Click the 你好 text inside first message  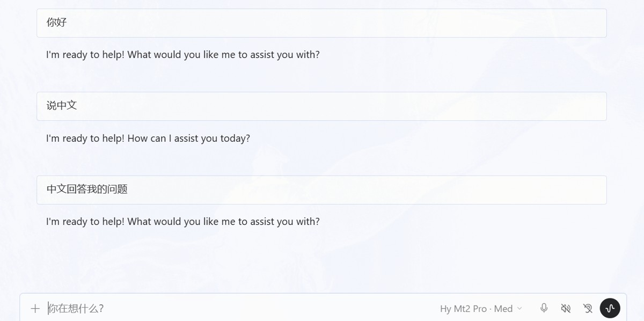click(56, 23)
